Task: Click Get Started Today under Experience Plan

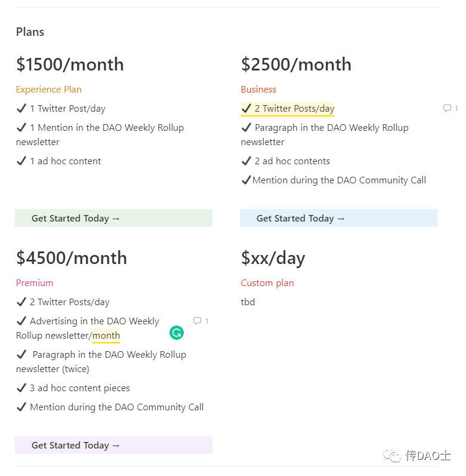Action: 76,219
